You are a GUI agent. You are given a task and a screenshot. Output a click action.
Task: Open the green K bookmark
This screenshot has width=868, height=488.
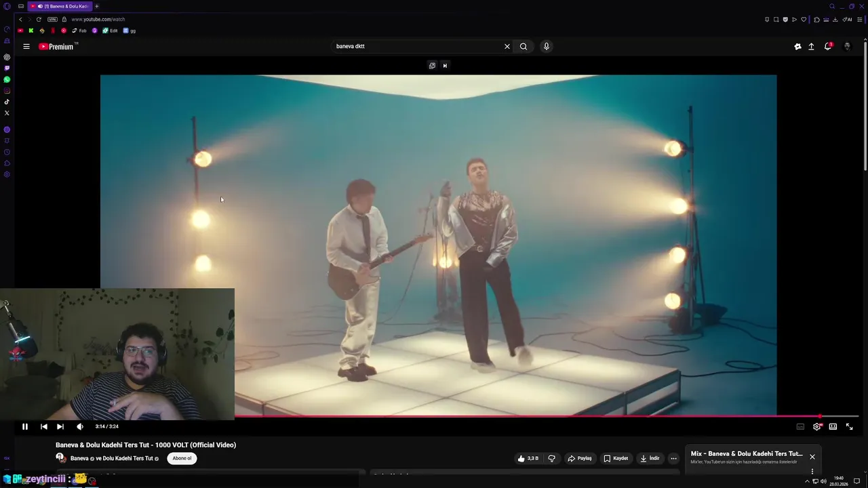[31, 30]
